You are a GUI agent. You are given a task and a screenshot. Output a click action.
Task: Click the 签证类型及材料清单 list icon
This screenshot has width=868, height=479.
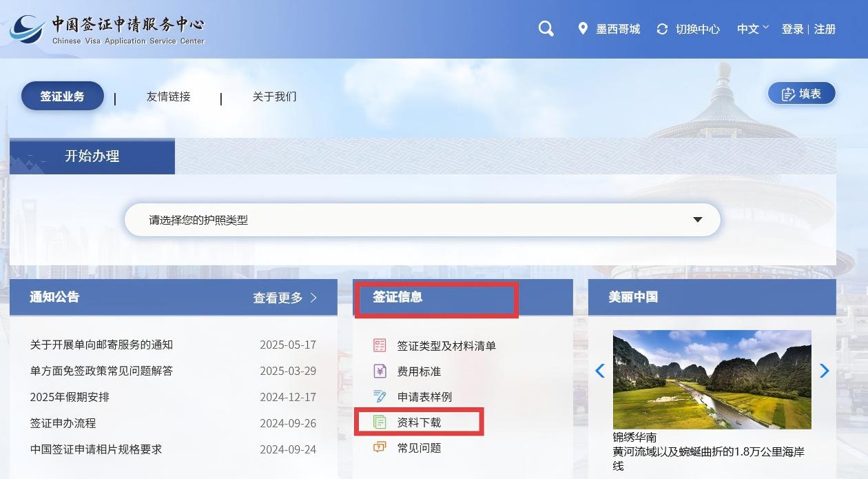pos(380,345)
